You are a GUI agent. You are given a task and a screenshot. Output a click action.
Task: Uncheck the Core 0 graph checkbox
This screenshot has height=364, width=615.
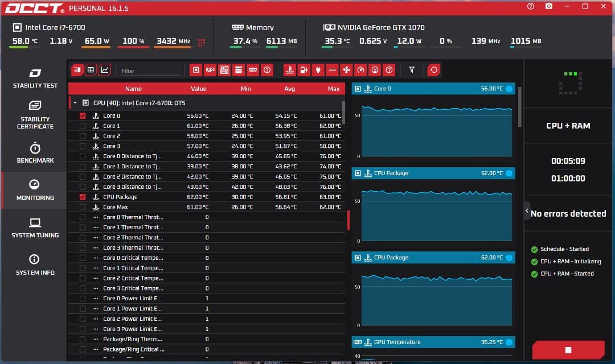pos(83,115)
